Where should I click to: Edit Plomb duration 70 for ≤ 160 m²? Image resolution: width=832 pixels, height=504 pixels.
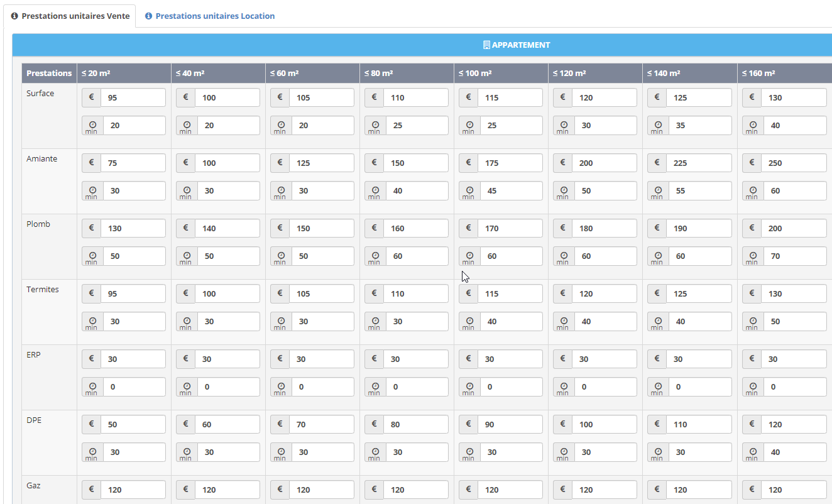(x=794, y=256)
